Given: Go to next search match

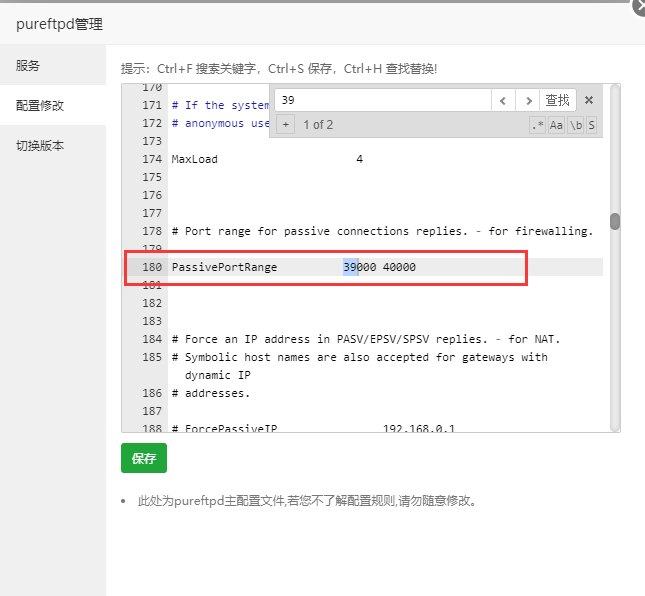Looking at the screenshot, I should click(528, 100).
